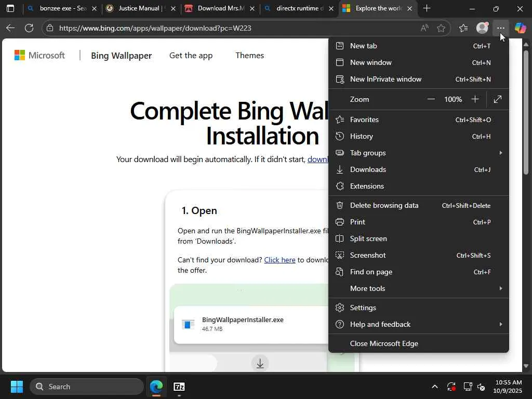This screenshot has width=532, height=399.
Task: Choose Screenshot menu entry
Action: coord(419,255)
